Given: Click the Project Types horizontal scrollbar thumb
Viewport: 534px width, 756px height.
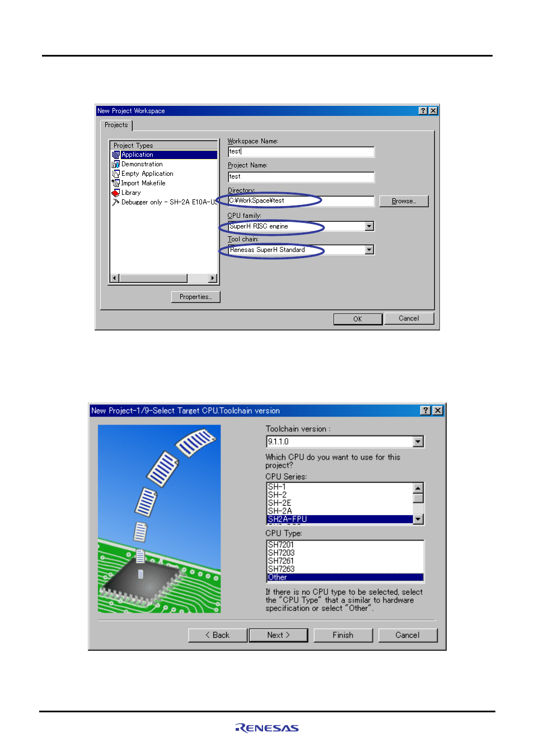Looking at the screenshot, I should 153,278.
